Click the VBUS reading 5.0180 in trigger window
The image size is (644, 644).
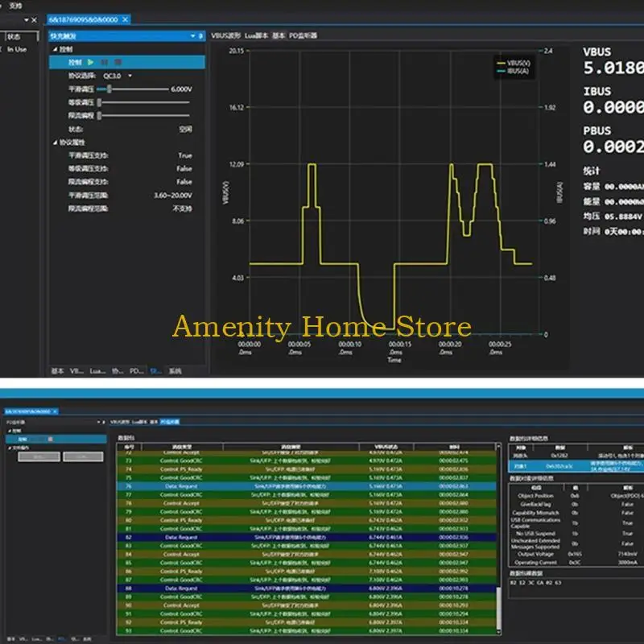(x=613, y=68)
